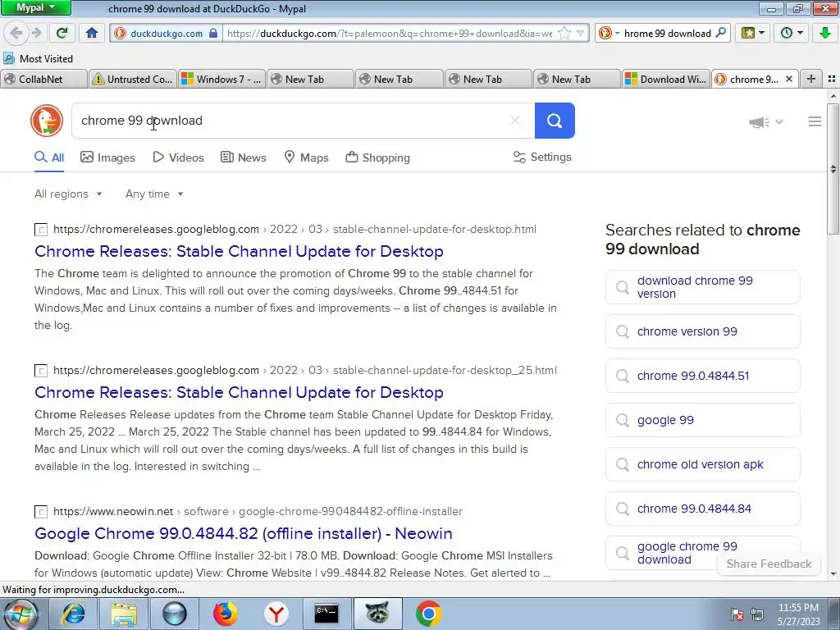Launch Internet Explorer from taskbar
Image resolution: width=840 pixels, height=630 pixels.
tap(73, 614)
